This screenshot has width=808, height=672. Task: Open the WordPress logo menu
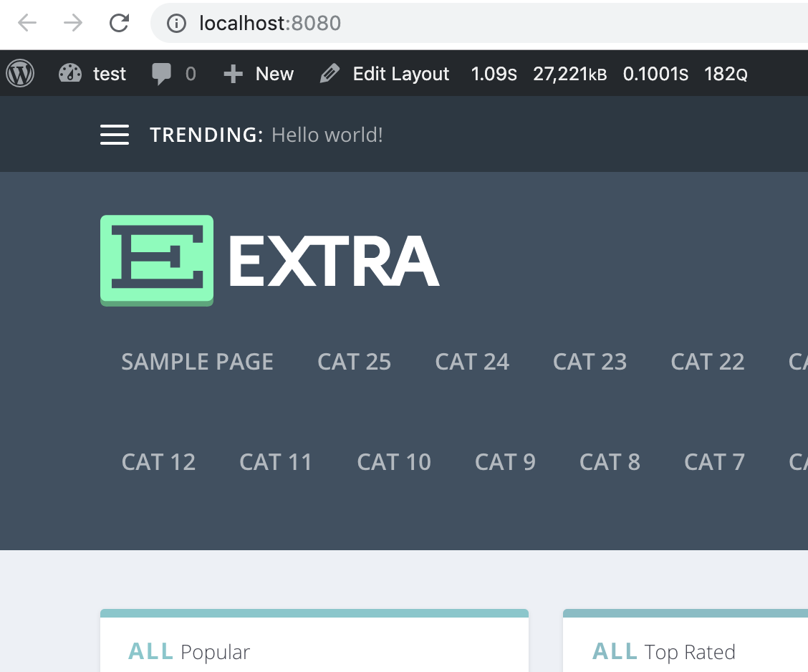[x=20, y=73]
